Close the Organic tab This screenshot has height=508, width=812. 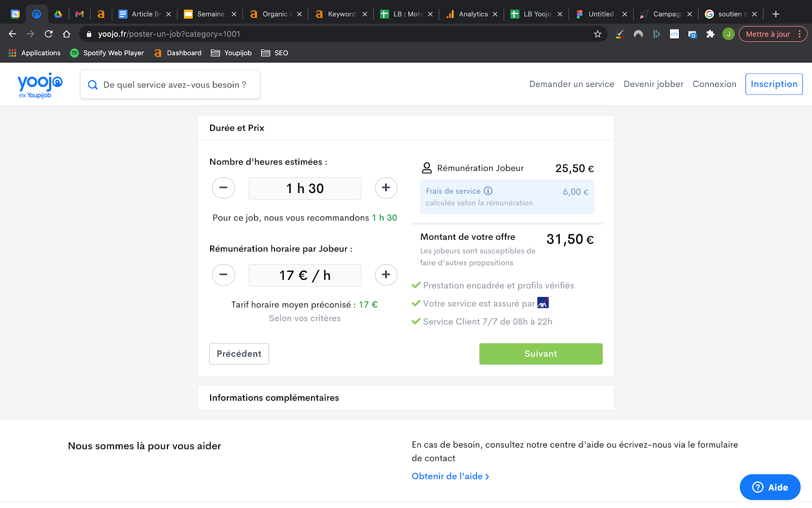(x=299, y=14)
